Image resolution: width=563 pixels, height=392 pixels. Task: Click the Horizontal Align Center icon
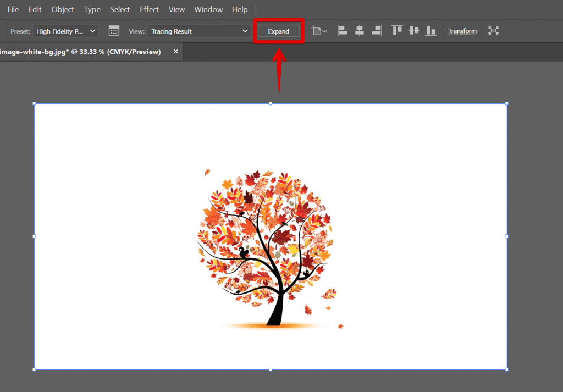point(360,31)
